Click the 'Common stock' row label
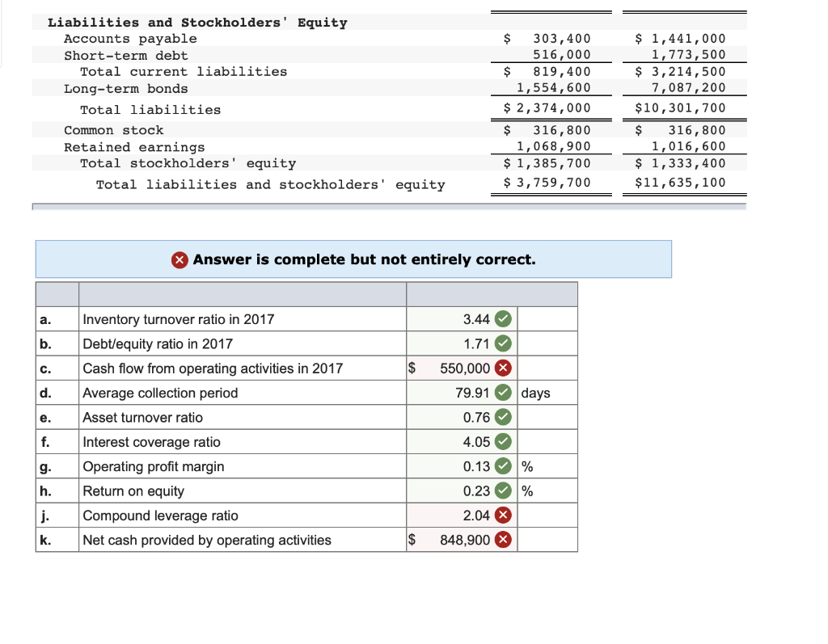Screen dimensions: 828x644 [x=113, y=130]
